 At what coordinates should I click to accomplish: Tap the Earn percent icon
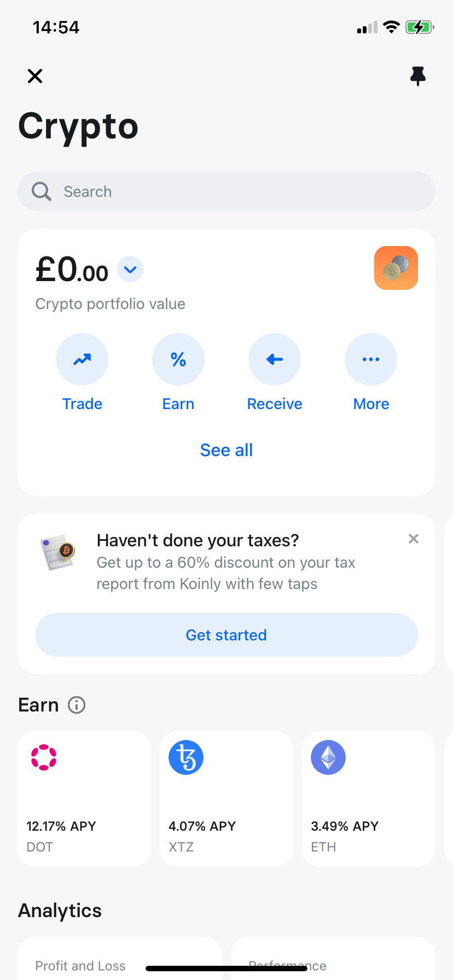pyautogui.click(x=178, y=359)
